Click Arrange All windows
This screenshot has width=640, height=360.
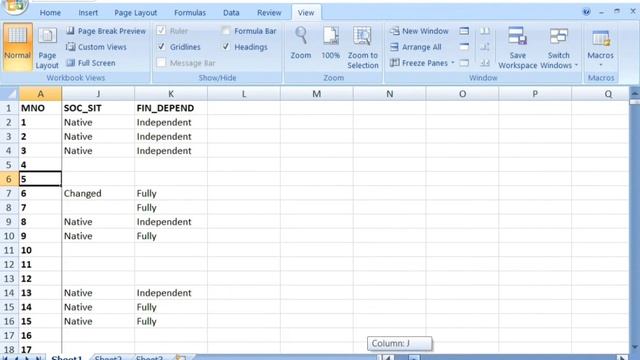416,47
